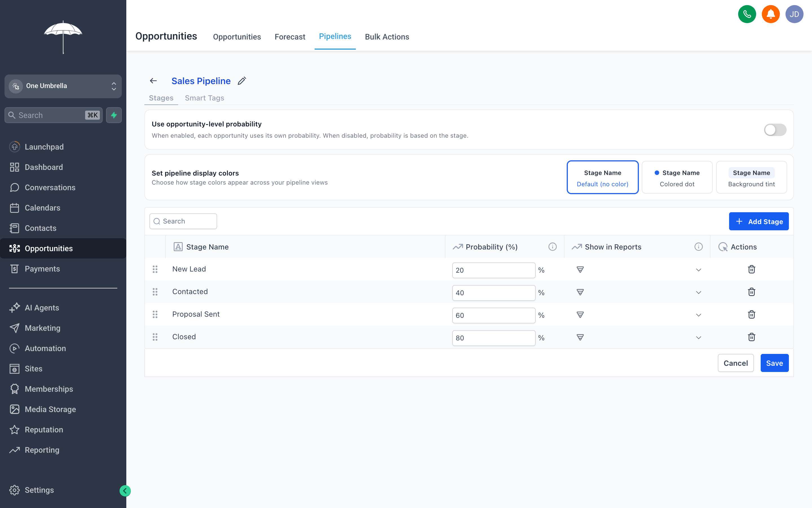Open the Stages sub-tab
The image size is (812, 508).
(161, 98)
